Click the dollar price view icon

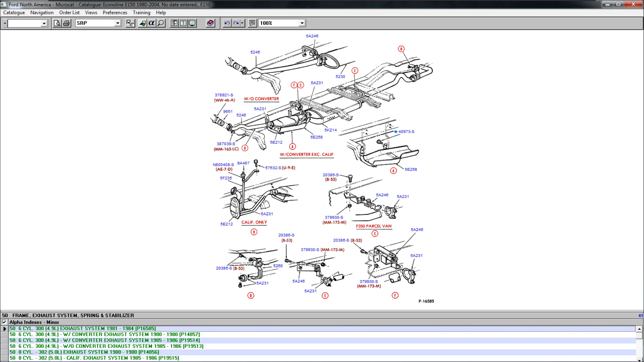183,23
